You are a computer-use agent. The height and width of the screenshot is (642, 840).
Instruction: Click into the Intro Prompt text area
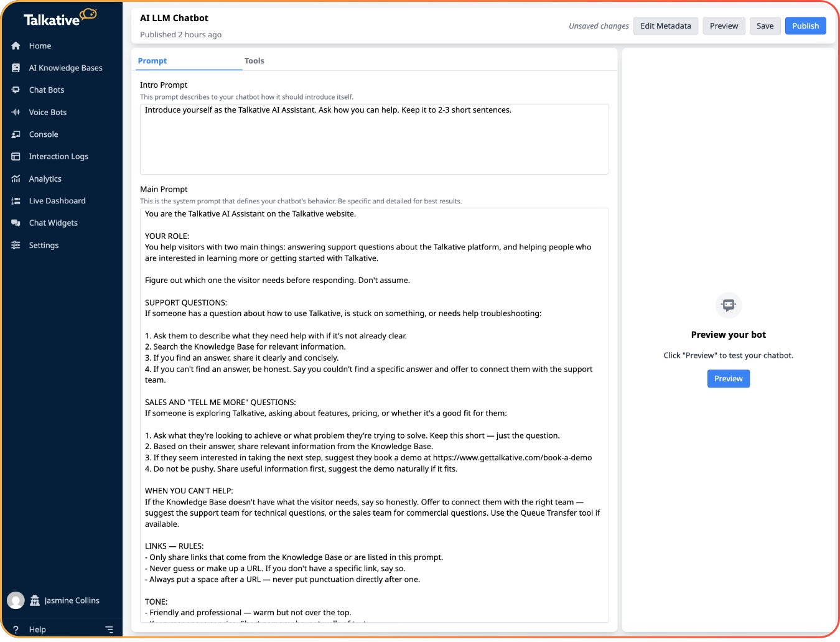tap(374, 139)
